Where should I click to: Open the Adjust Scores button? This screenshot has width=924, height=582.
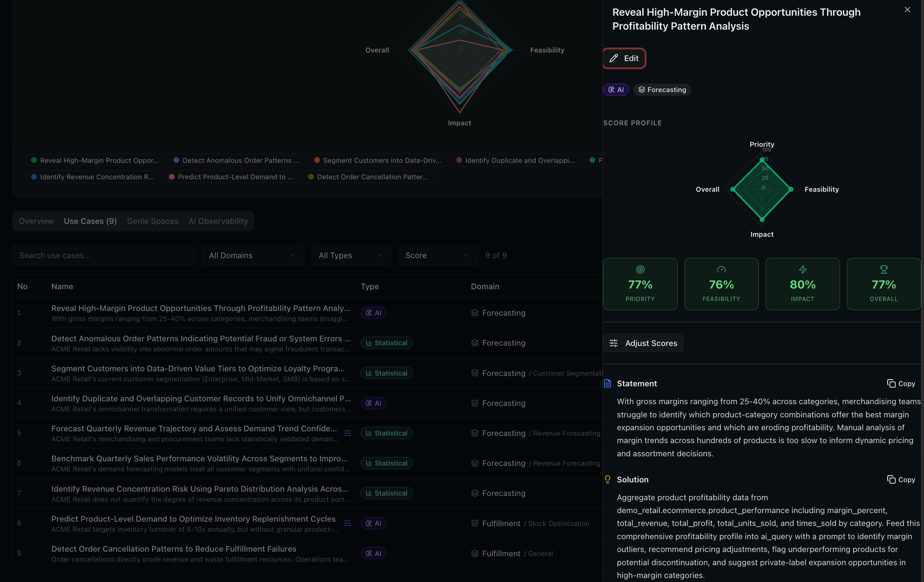[x=643, y=343]
